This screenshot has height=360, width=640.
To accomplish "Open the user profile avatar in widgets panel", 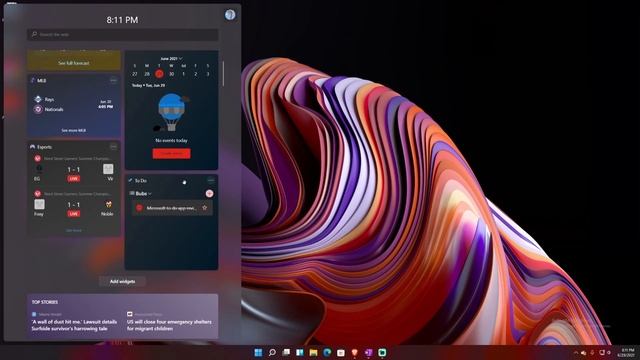I will [230, 15].
